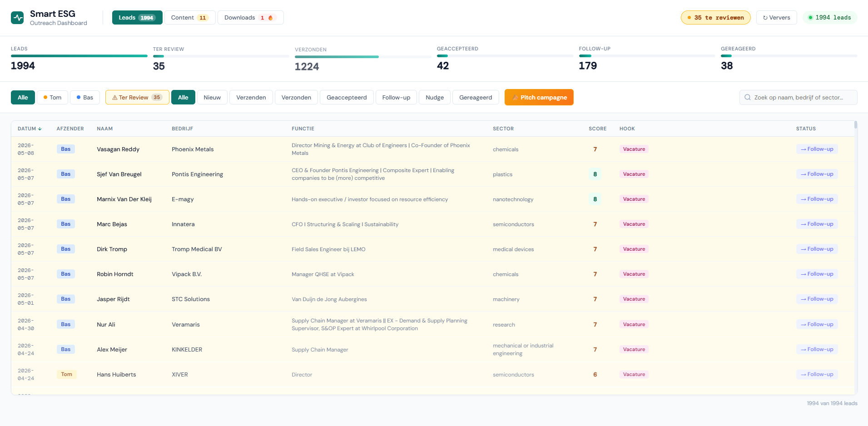Select the Alle status filter
The width and height of the screenshot is (868, 426).
point(183,97)
